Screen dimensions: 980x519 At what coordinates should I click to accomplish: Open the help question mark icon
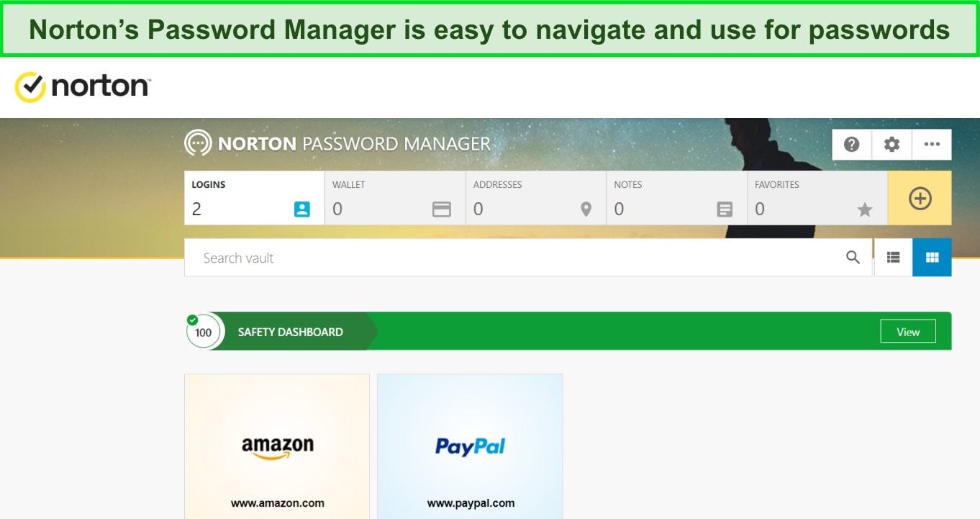852,145
